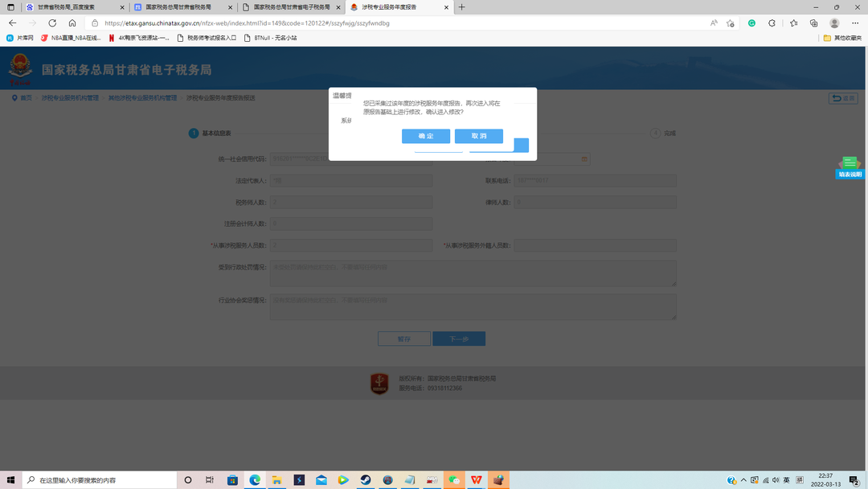Open WPS Office from the taskbar

pyautogui.click(x=476, y=480)
